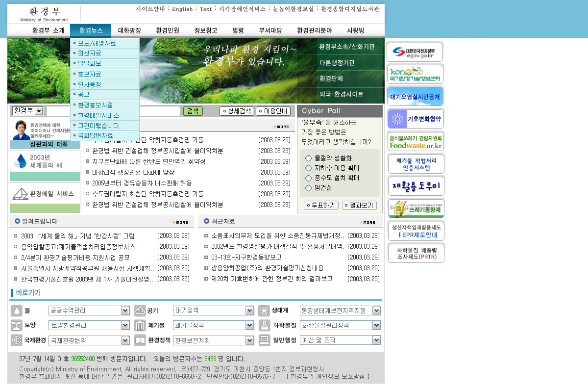588x390 pixels.
Task: Click the 생태계 ecosystem icon
Action: point(264,310)
